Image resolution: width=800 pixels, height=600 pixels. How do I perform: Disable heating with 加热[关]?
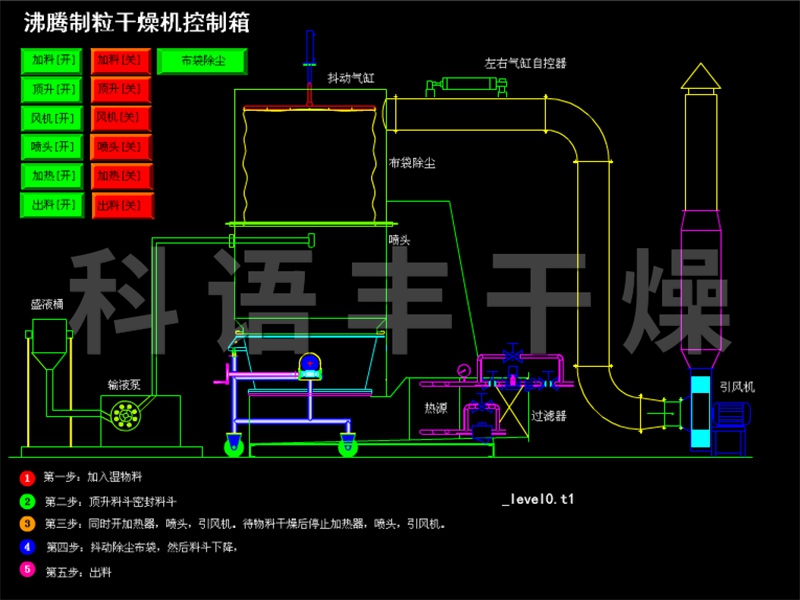[x=121, y=177]
